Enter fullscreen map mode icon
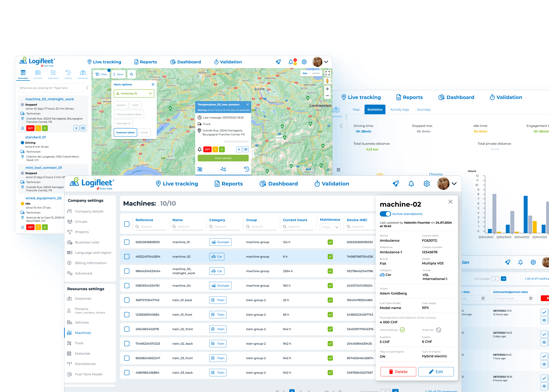 (327, 73)
